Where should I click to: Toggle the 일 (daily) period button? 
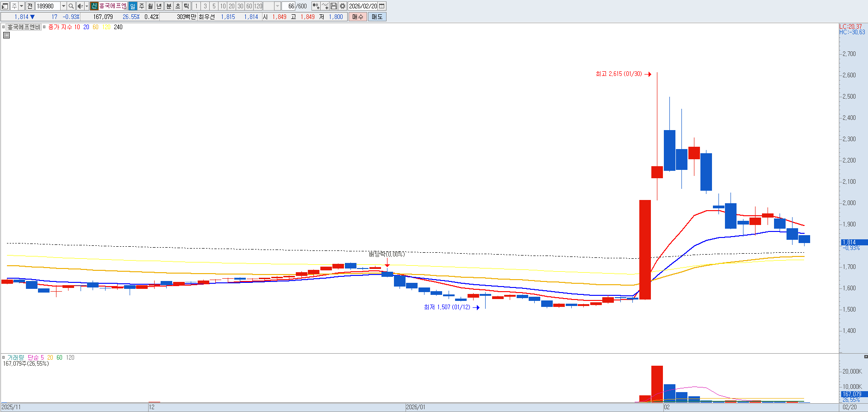click(133, 6)
